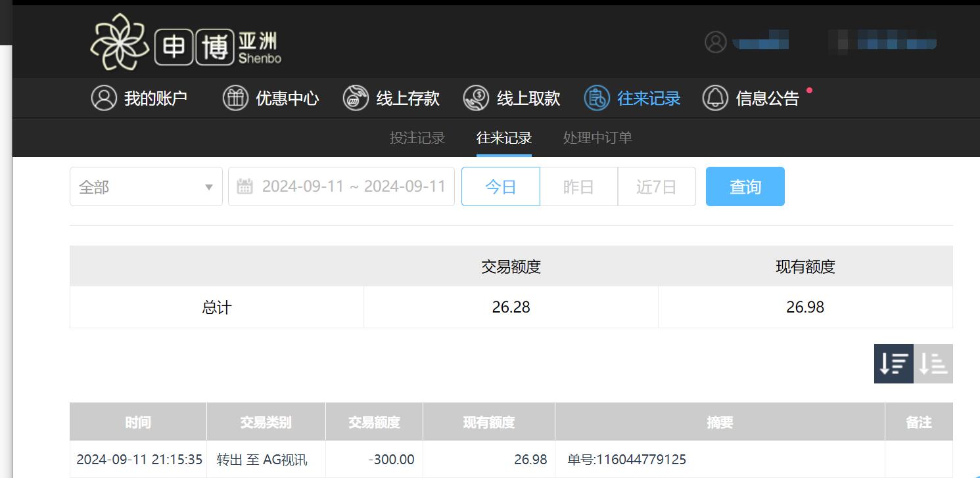The width and height of the screenshot is (980, 478).
Task: Click the user avatar profile icon
Action: pos(715,41)
